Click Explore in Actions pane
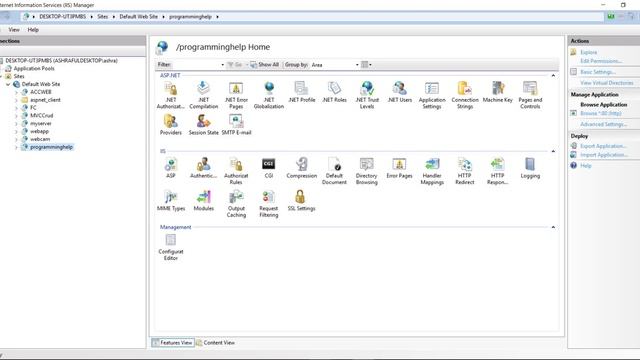This screenshot has height=360, width=640. coord(589,52)
